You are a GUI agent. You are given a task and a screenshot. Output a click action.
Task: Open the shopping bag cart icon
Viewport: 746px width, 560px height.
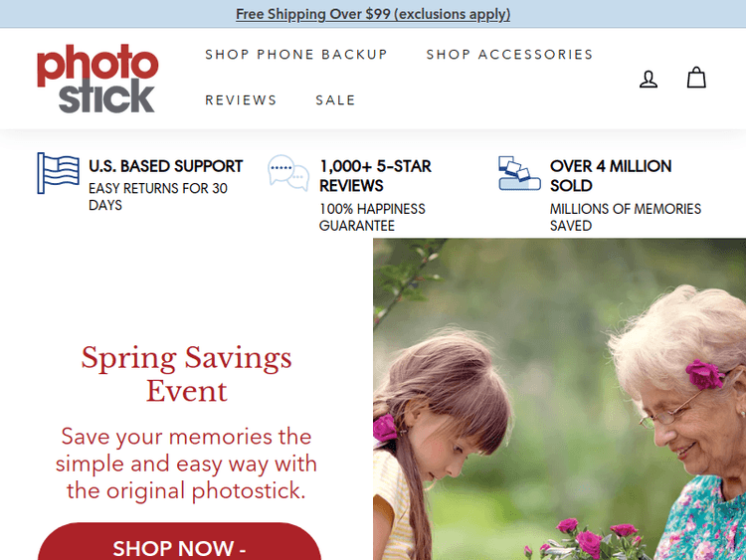coord(696,77)
